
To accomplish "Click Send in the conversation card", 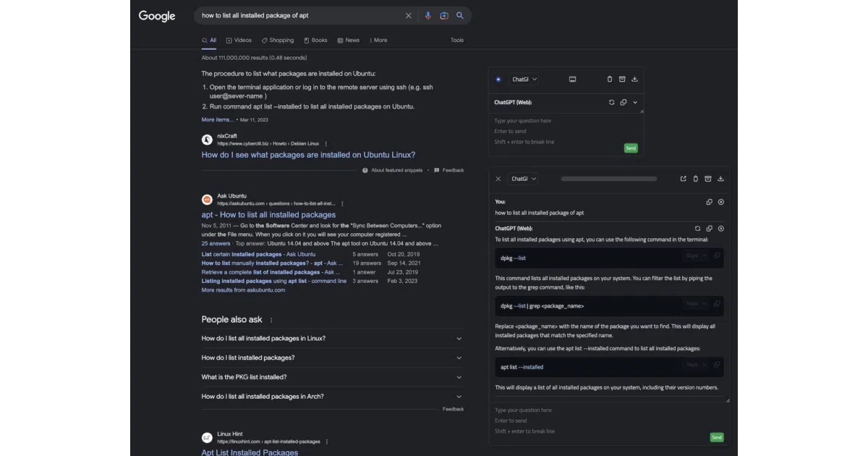I will [x=716, y=437].
